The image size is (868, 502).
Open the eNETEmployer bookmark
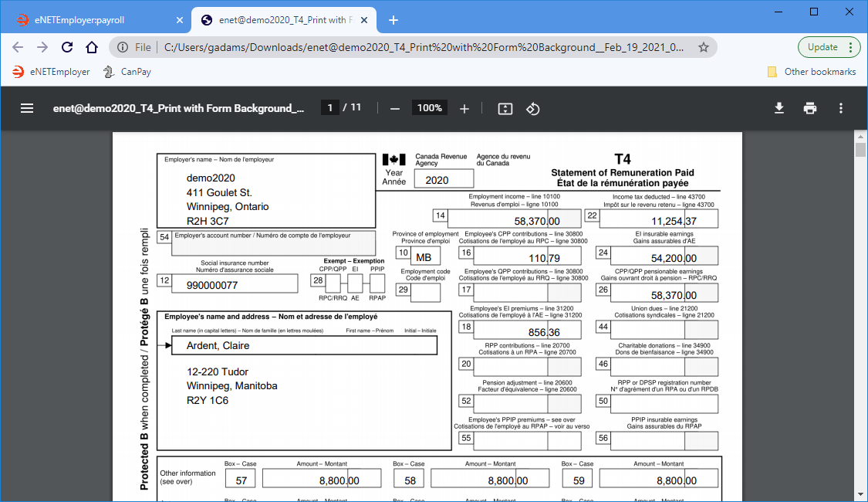point(52,72)
